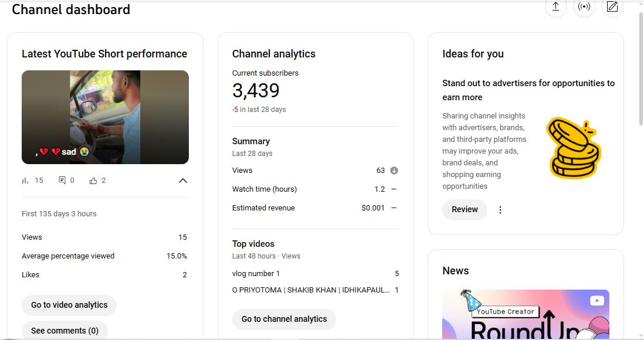Click Go to channel analytics
The width and height of the screenshot is (644, 340).
284,319
